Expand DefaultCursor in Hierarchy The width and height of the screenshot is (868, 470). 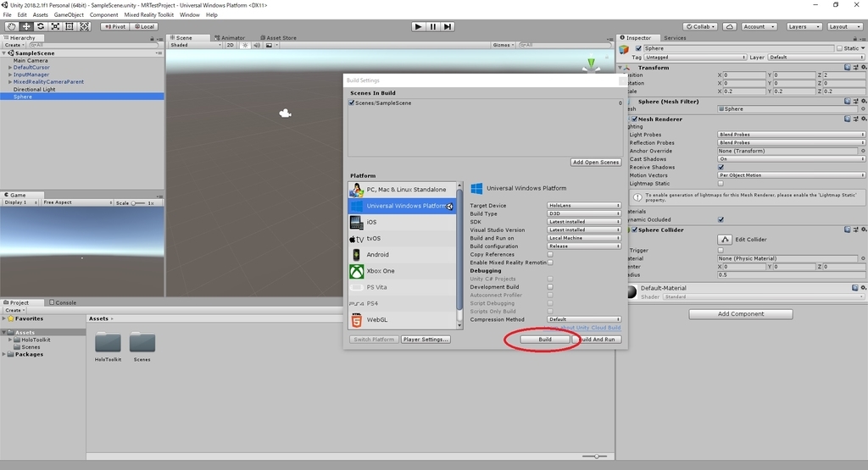(x=10, y=68)
